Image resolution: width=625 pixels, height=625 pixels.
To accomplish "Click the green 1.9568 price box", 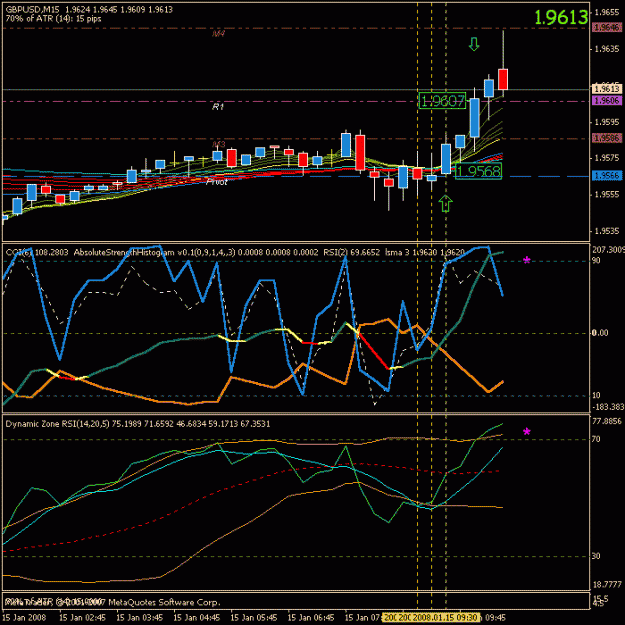I will [478, 171].
